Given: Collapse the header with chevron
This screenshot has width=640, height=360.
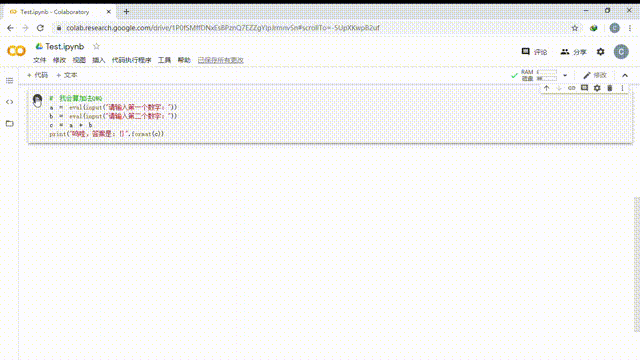Looking at the screenshot, I should pos(625,75).
